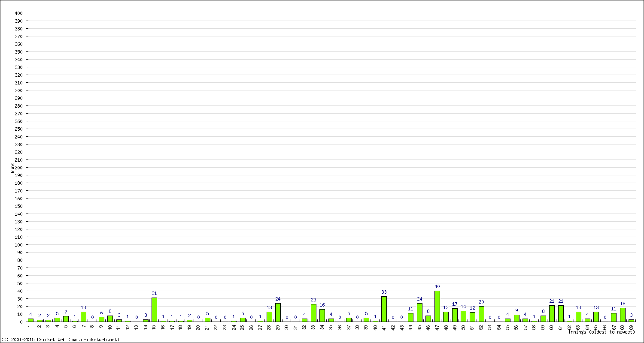Click the green bar for innings 41
The image size is (644, 343).
(384, 309)
